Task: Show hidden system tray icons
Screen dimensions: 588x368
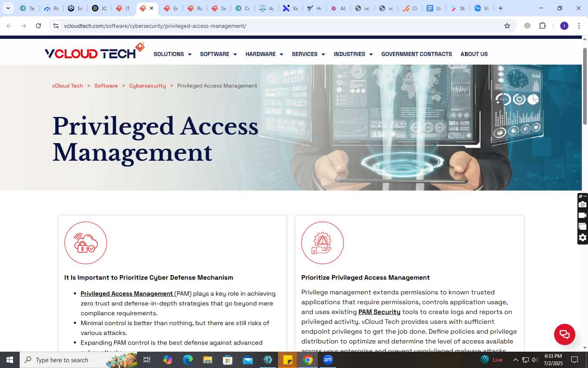Action: click(x=515, y=360)
